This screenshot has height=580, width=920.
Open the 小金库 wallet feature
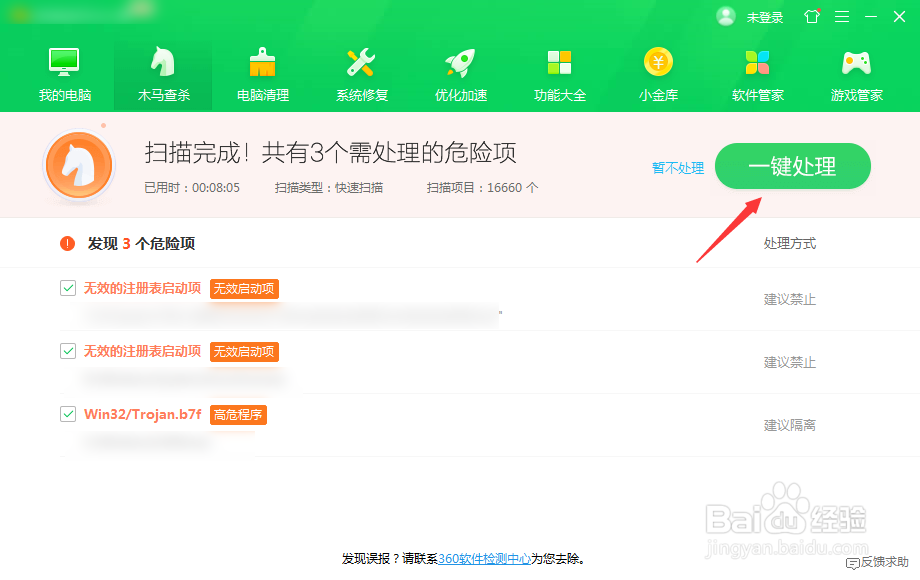coord(658,70)
